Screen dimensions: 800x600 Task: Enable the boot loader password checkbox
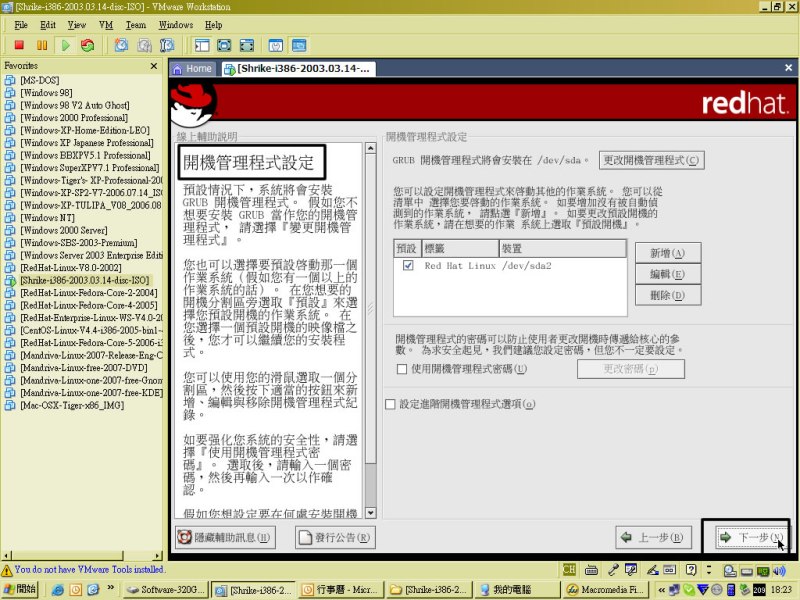point(401,369)
